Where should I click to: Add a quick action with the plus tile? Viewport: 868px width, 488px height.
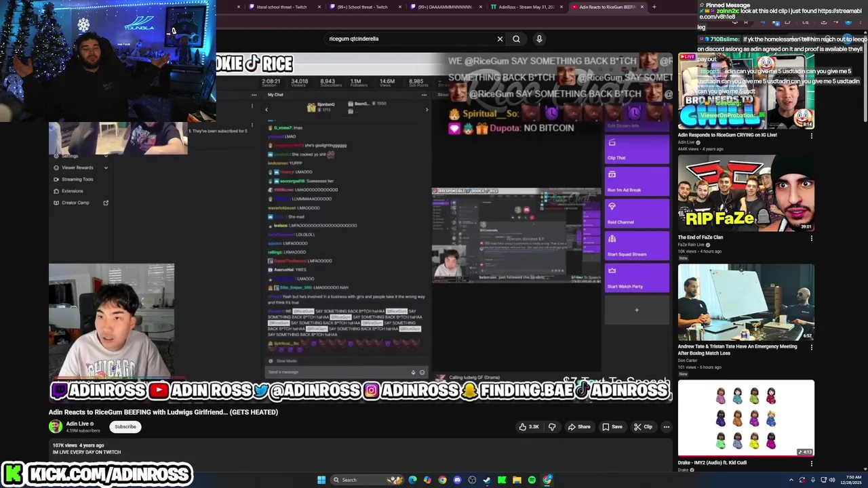637,310
